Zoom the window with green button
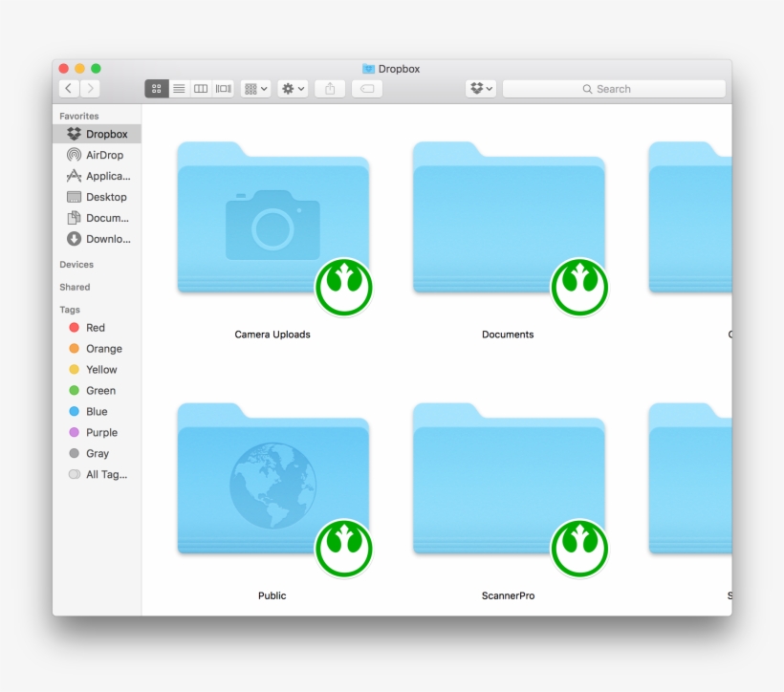784x692 pixels. pos(96,69)
